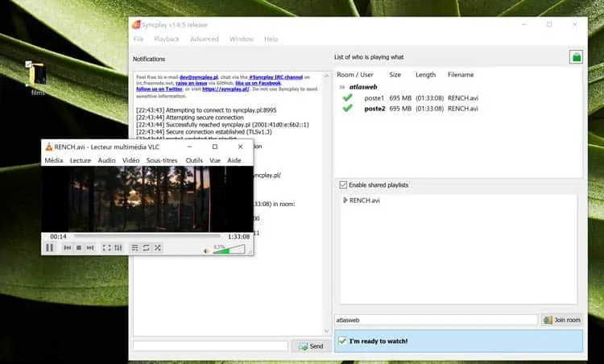Skip to previous media in VLC
Image resolution: width=604 pixels, height=364 pixels.
point(68,248)
